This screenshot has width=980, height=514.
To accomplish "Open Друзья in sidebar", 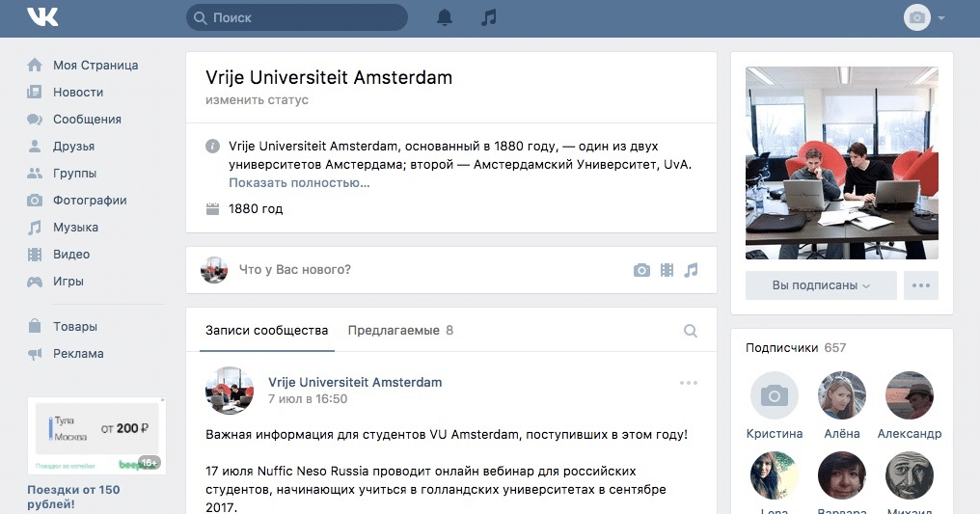I will point(73,147).
